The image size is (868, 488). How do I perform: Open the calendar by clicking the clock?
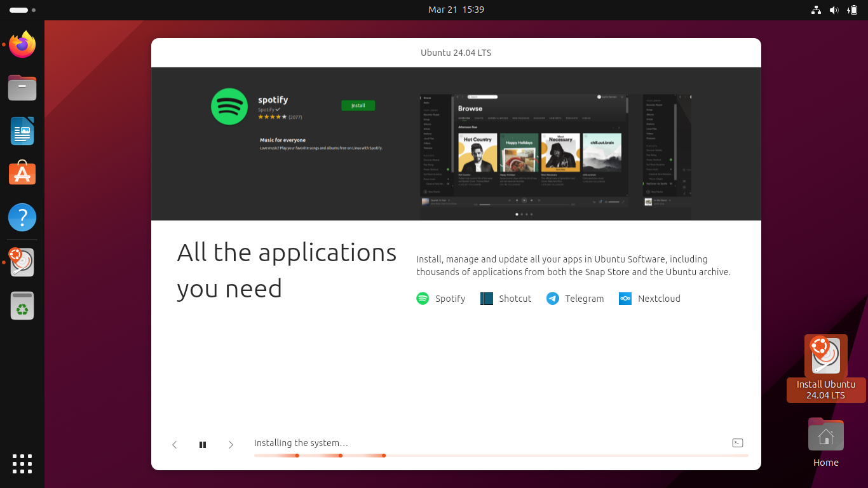[x=456, y=10]
